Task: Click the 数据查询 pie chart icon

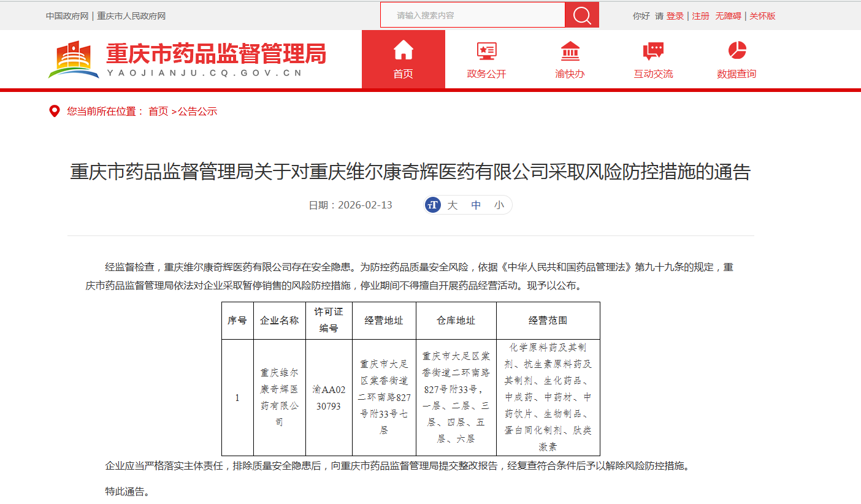Action: click(737, 50)
